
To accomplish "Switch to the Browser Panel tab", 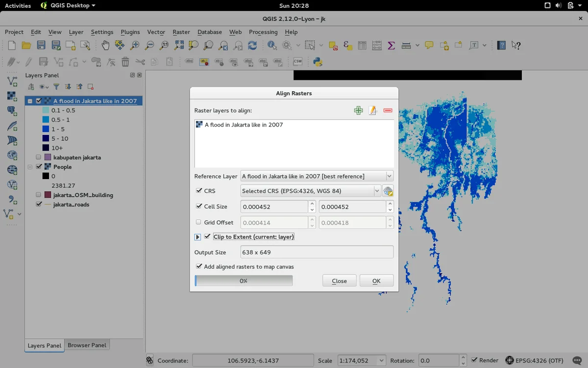I will click(x=87, y=345).
